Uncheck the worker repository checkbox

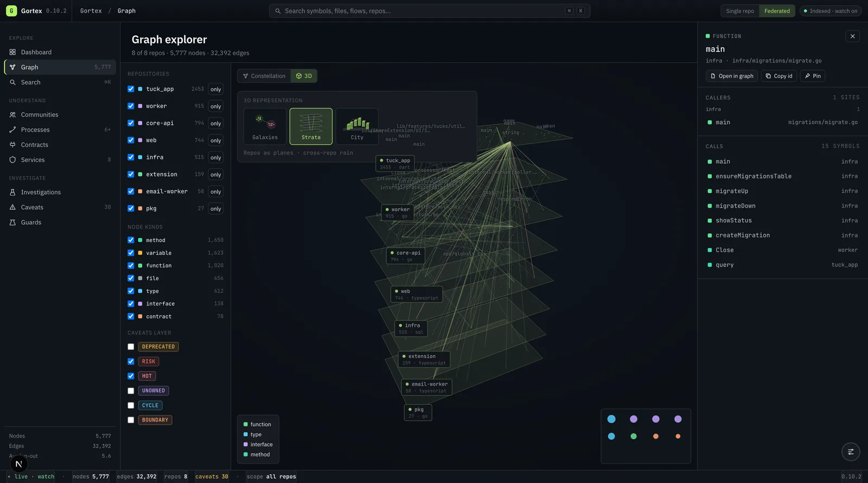coord(131,106)
